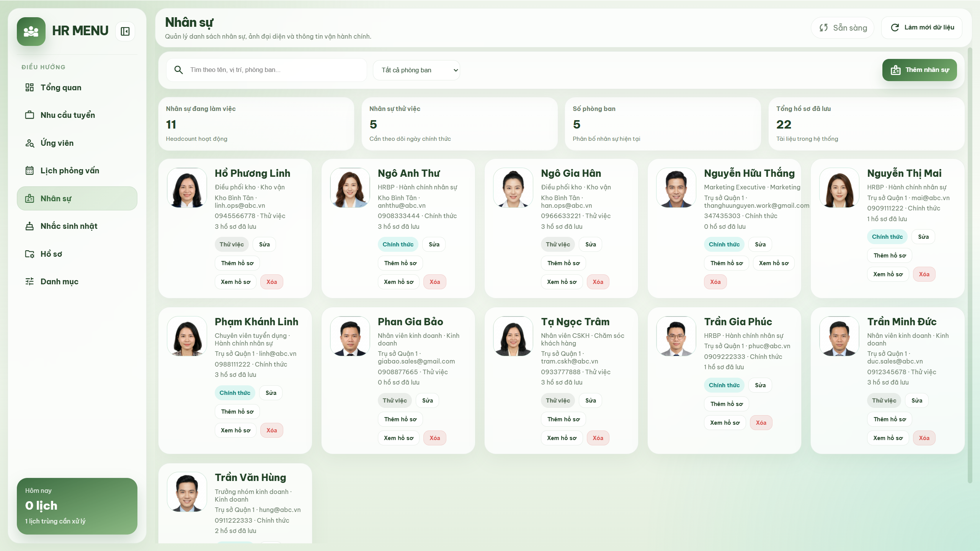Toggle the Sẵn sàng status indicator

point(842,28)
